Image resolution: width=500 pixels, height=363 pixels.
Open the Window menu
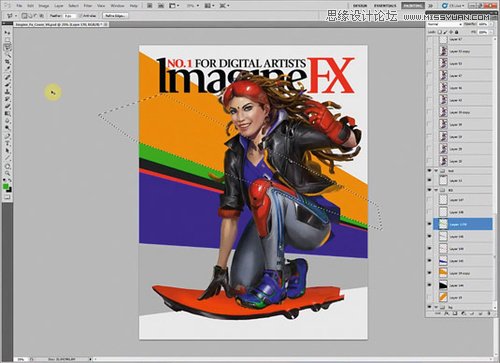(117, 6)
